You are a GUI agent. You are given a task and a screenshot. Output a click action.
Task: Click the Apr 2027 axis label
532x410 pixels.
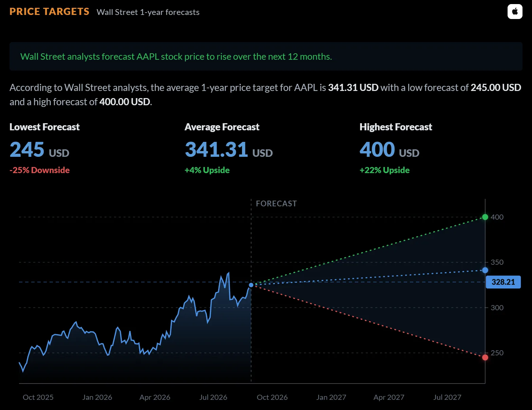click(389, 397)
